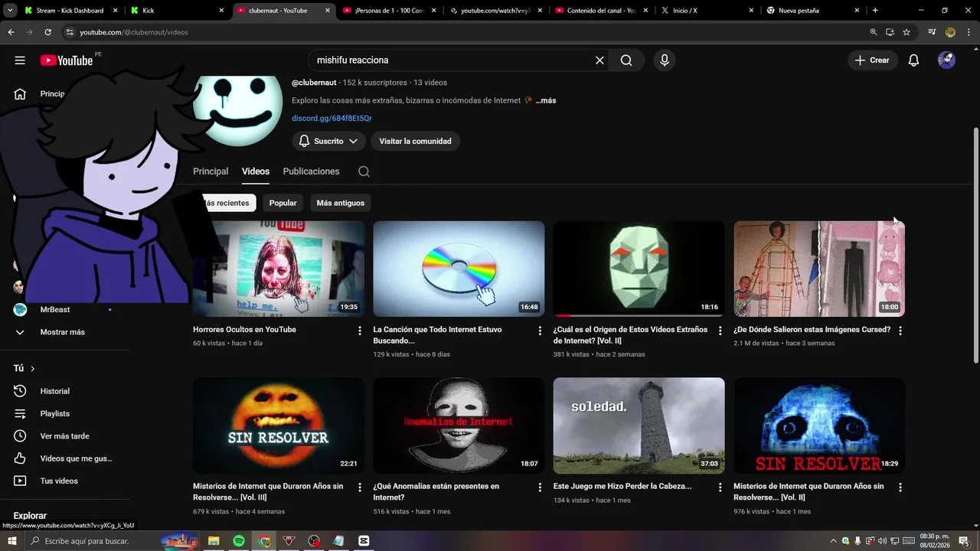Click Visitar la comunidad button
Viewport: 980px width, 551px height.
pyautogui.click(x=415, y=141)
